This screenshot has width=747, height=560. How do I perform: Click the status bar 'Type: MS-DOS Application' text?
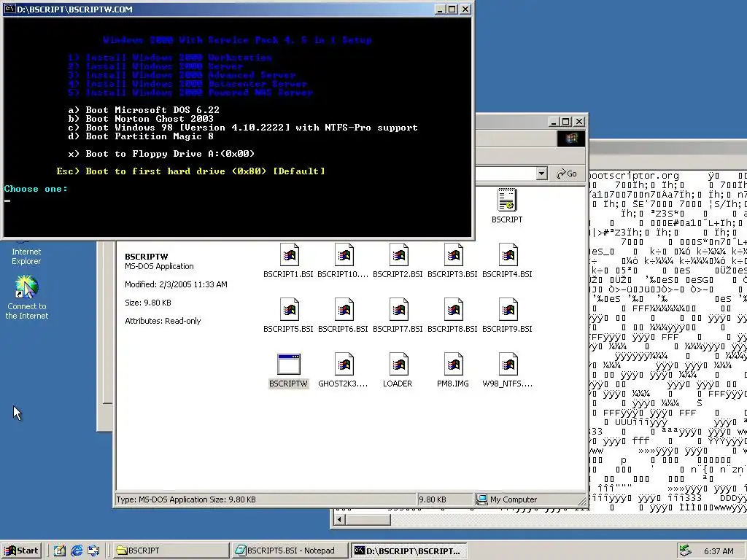point(185,499)
